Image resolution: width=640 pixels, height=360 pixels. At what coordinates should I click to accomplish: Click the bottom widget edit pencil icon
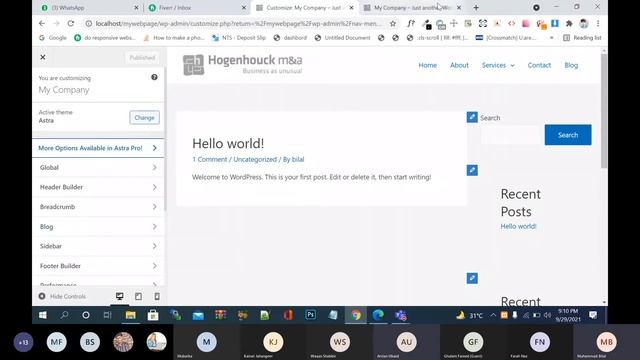[472, 278]
